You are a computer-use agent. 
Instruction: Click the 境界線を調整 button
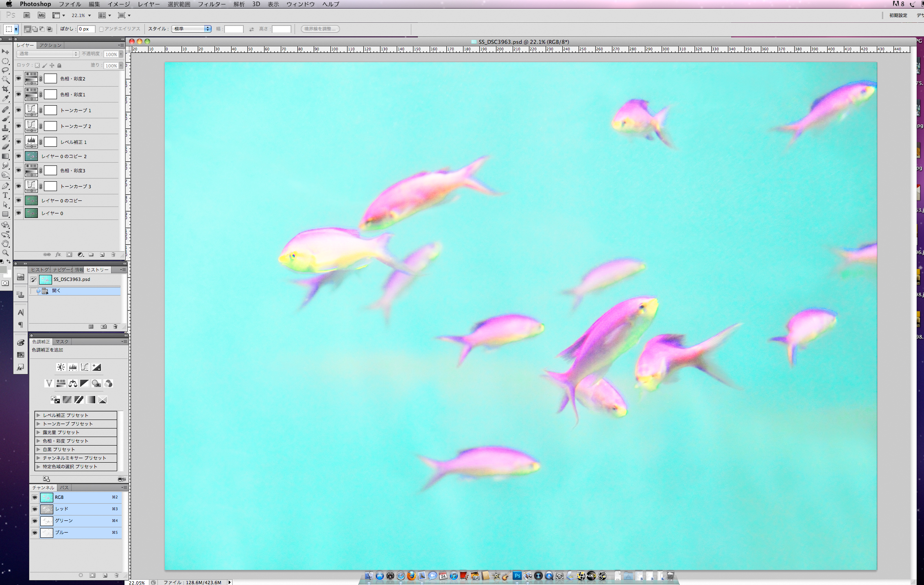tap(320, 29)
